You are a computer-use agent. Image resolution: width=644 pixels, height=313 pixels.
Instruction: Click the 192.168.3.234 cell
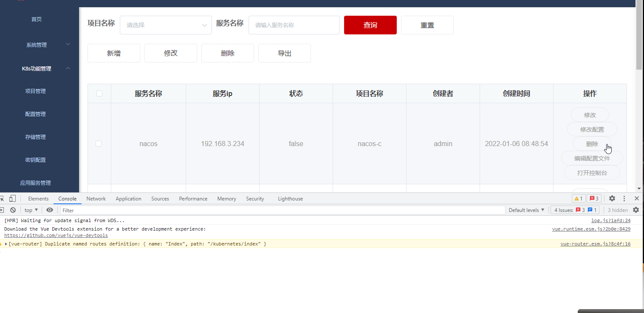coord(223,144)
